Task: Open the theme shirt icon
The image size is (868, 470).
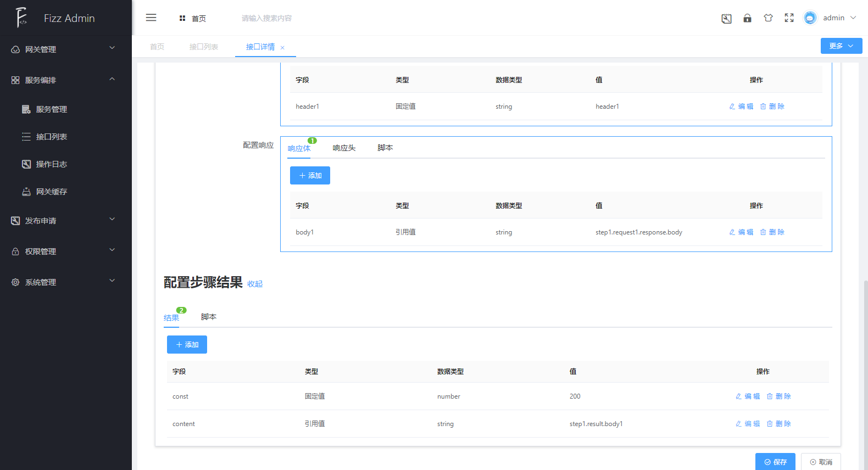Action: click(x=768, y=18)
